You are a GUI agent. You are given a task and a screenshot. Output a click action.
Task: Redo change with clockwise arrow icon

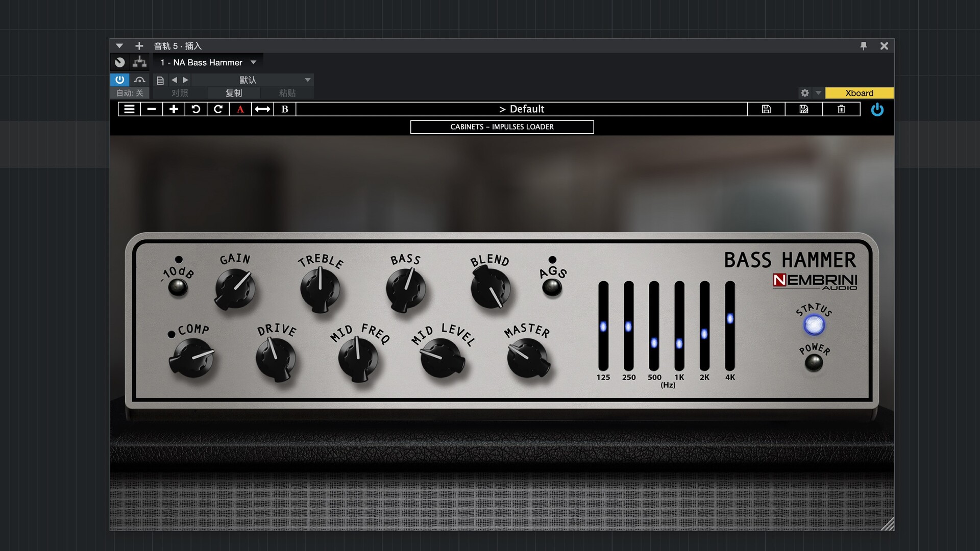pos(218,109)
